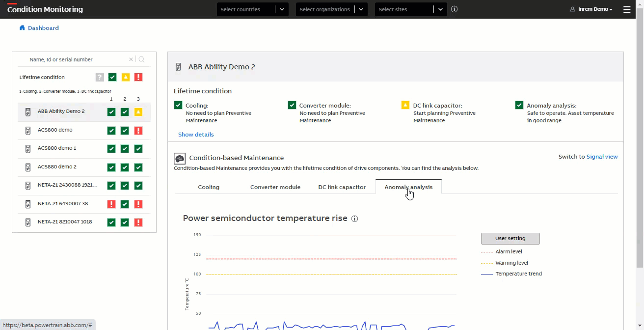Expand the lnrcm Demo user menu
Image resolution: width=644 pixels, height=330 pixels.
pos(591,9)
